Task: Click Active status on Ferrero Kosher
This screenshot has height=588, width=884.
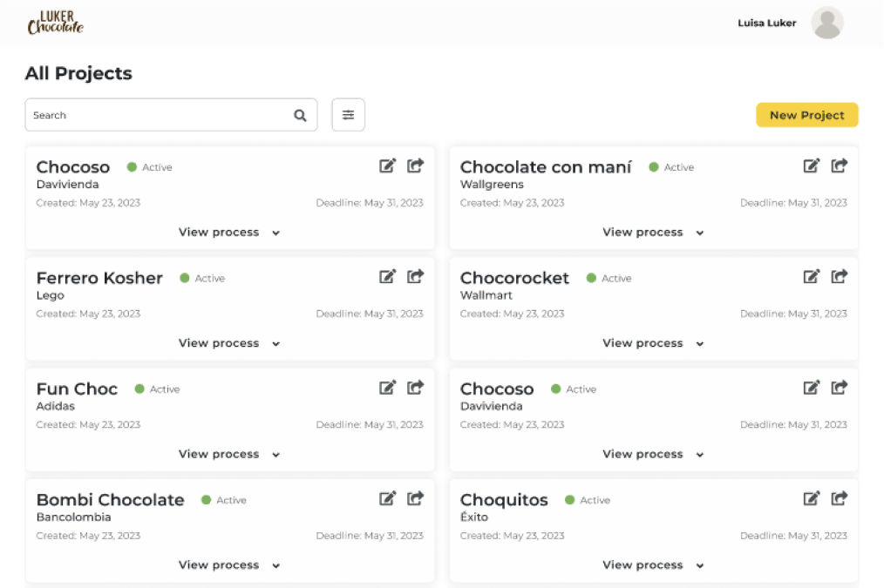Action: point(202,278)
